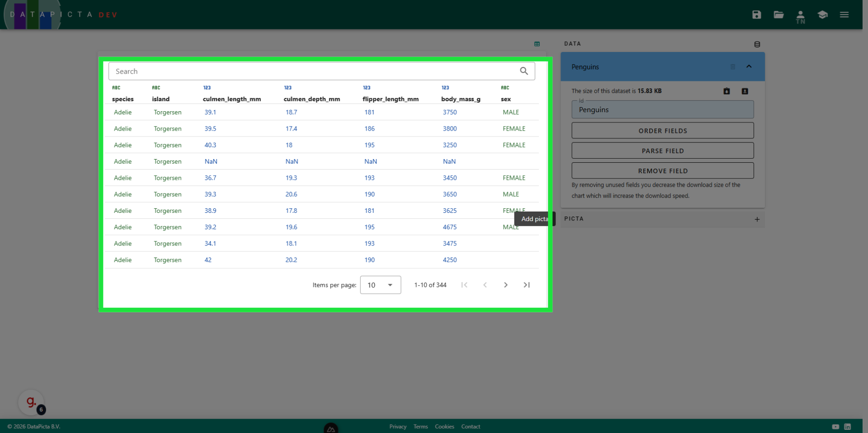Screen dimensions: 868x433
Task: Download the Penguins dataset via the download icon
Action: [x=744, y=91]
